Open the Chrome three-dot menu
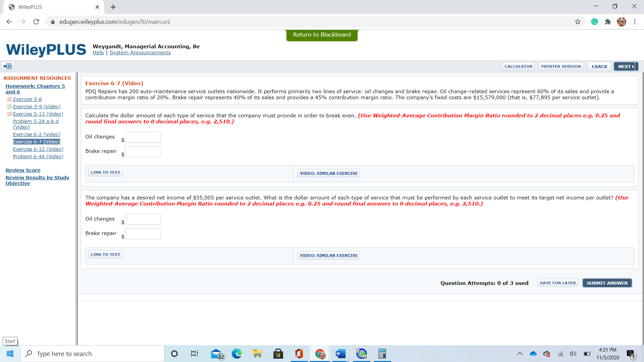The height and width of the screenshot is (362, 644). point(635,21)
